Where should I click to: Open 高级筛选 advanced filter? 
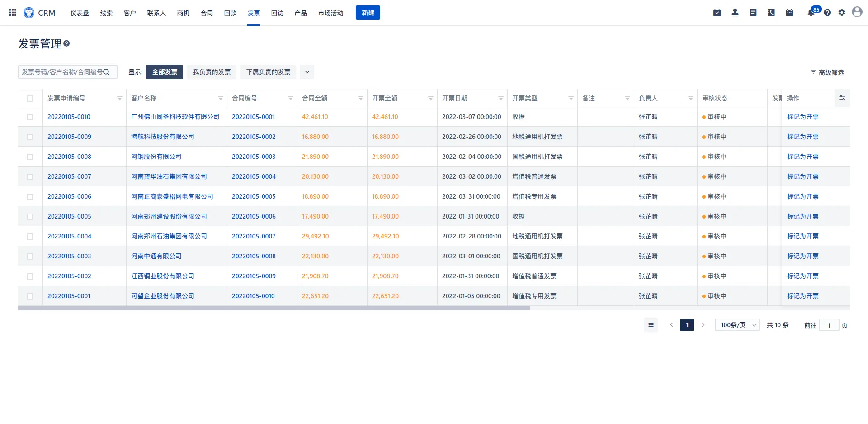[x=827, y=72]
